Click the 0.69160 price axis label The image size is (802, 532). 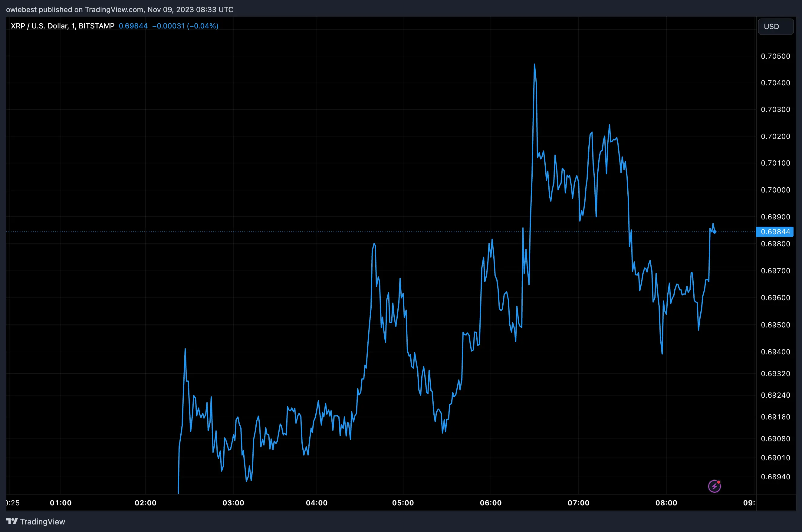click(776, 417)
